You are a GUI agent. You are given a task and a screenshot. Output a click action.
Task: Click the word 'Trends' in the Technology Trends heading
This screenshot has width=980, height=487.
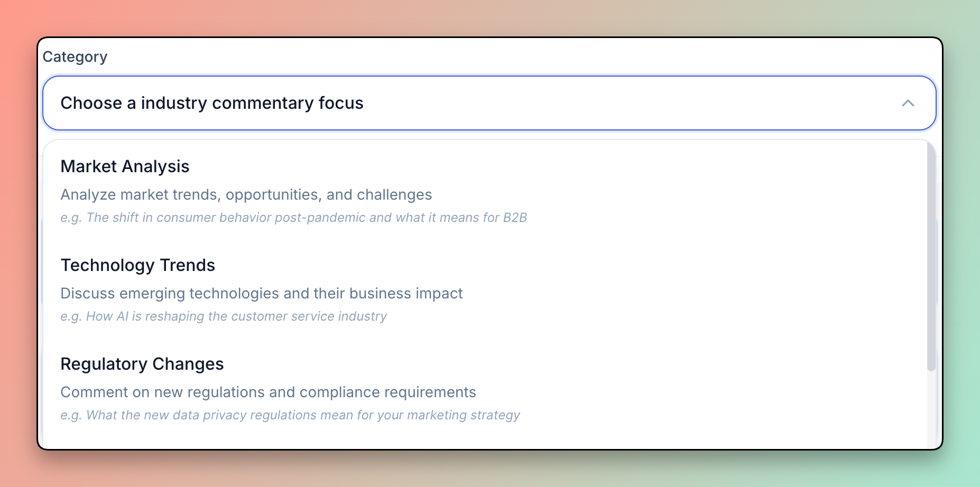click(x=187, y=265)
